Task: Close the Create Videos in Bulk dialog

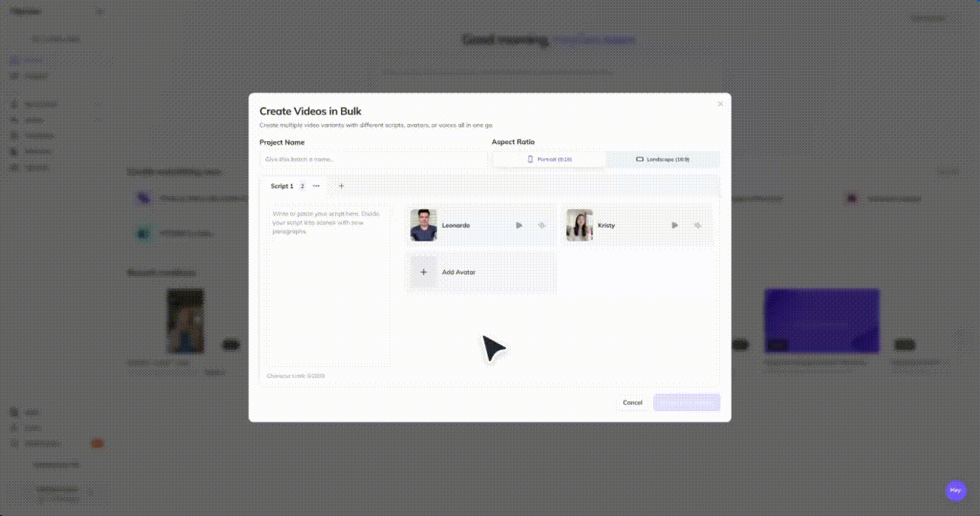Action: (x=721, y=104)
